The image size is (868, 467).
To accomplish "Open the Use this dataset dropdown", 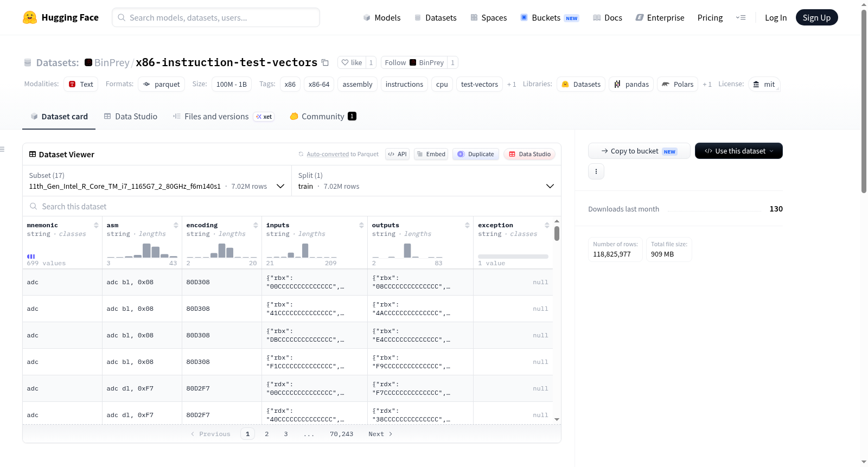I will pyautogui.click(x=738, y=151).
